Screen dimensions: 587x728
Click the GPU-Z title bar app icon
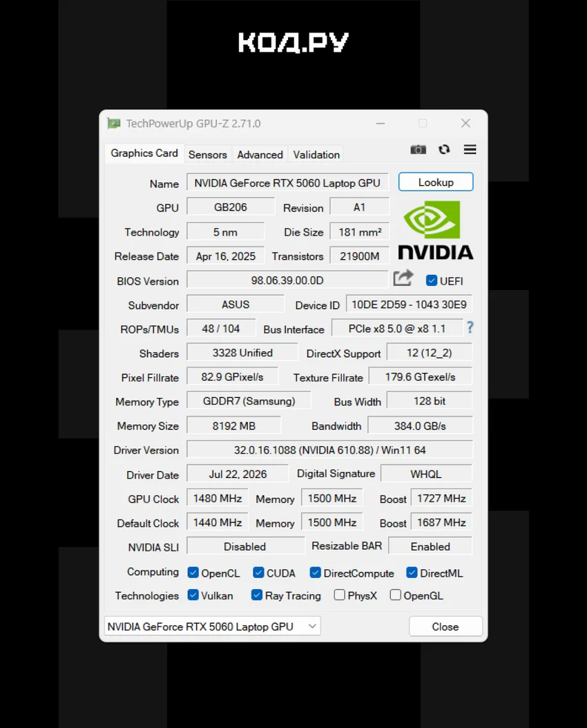coord(114,124)
